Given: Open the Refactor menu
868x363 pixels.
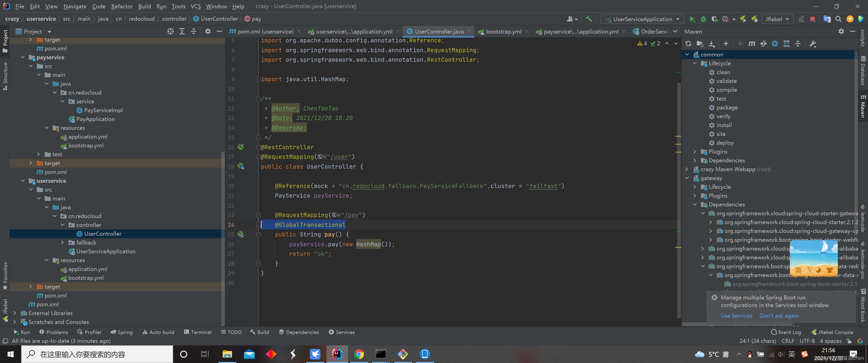Looking at the screenshot, I should (x=122, y=6).
